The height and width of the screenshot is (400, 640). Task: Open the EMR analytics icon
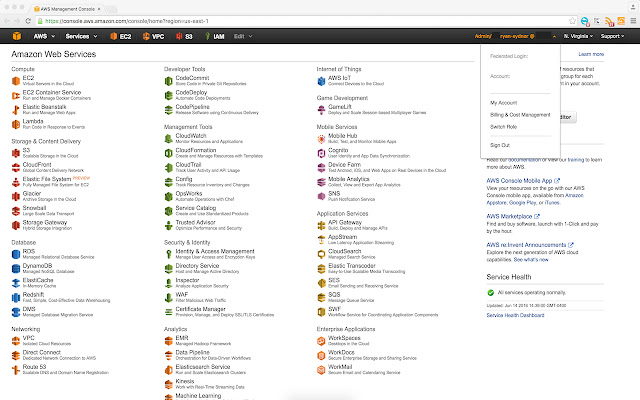[169, 341]
